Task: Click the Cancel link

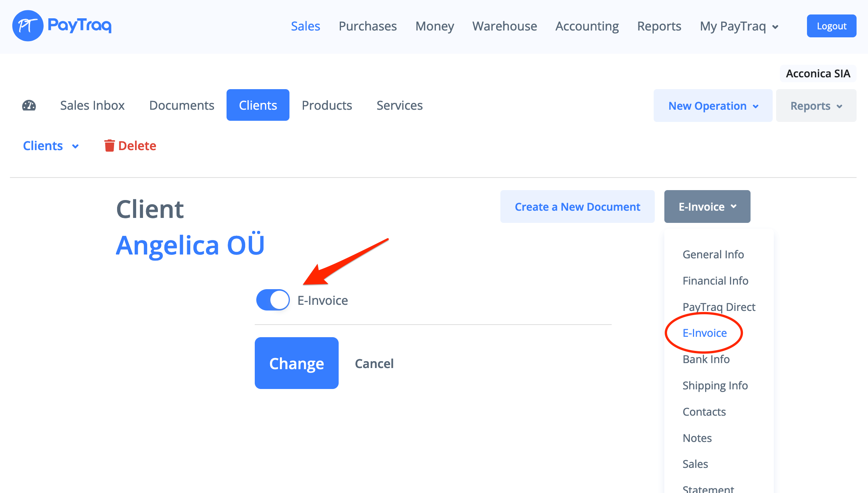Action: [374, 363]
